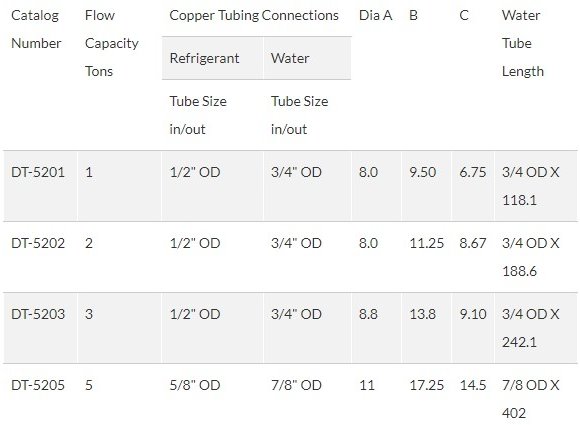The height and width of the screenshot is (425, 580).
Task: Select the 8.8 Dia A value
Action: tap(368, 314)
